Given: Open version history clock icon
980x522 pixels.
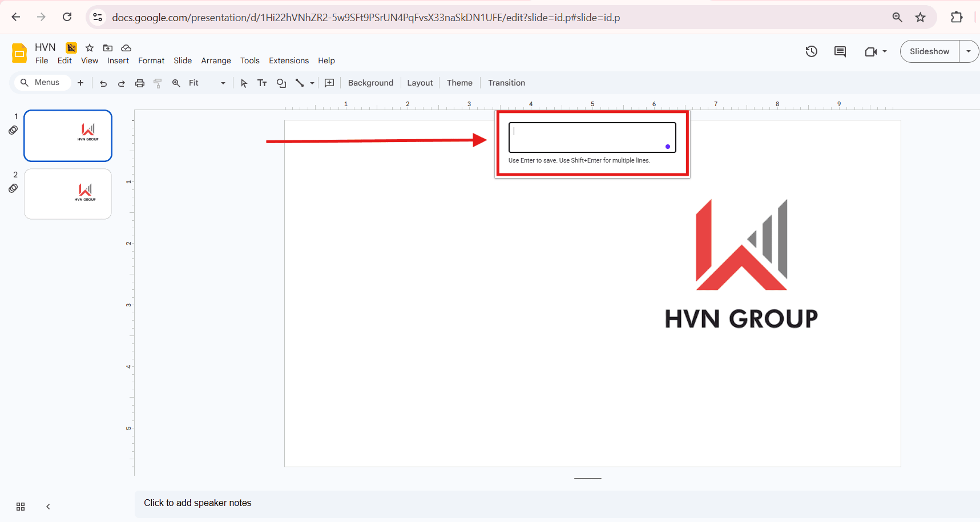Looking at the screenshot, I should [811, 51].
